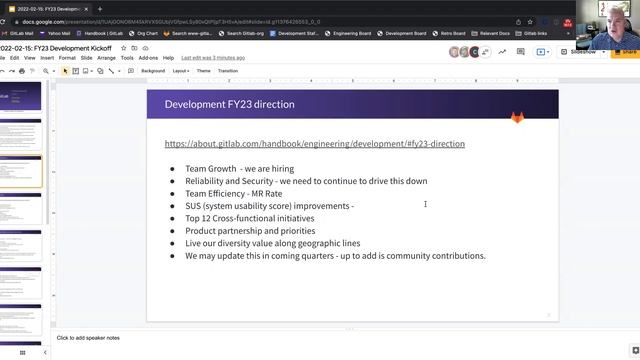Show additional collaborators via the people icon
This screenshot has height=360, width=640.
pos(485,52)
